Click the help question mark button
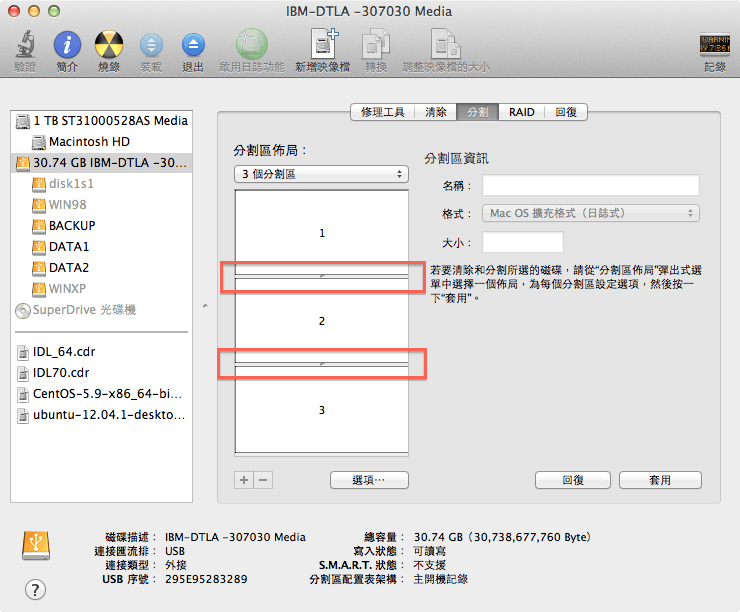 (35, 589)
